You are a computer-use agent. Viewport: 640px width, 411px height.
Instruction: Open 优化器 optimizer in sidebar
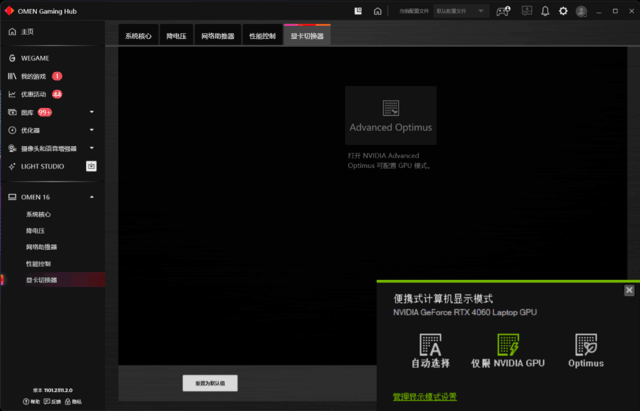click(x=30, y=130)
